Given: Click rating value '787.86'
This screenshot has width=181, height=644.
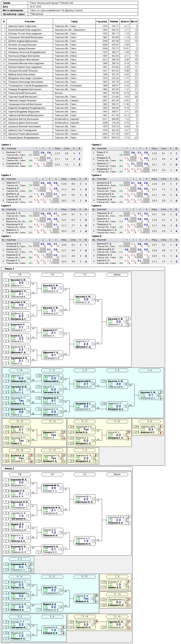Looking at the screenshot, I should [x=115, y=93].
